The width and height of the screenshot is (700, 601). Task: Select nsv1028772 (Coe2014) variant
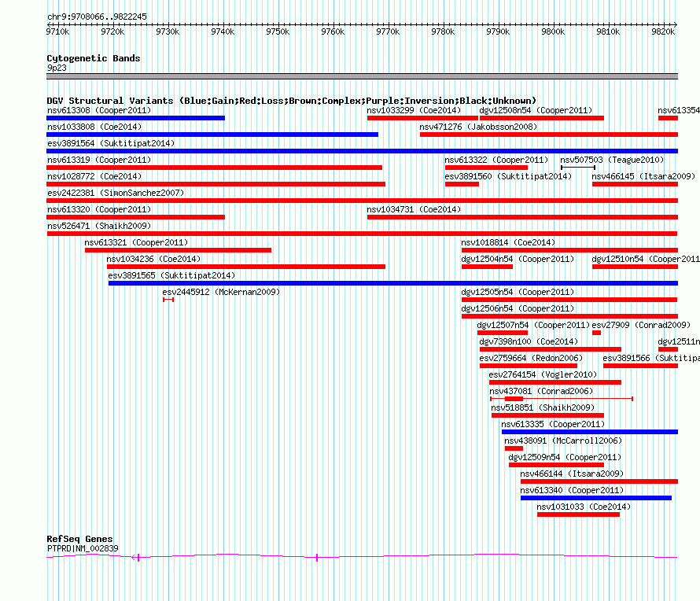tap(94, 176)
